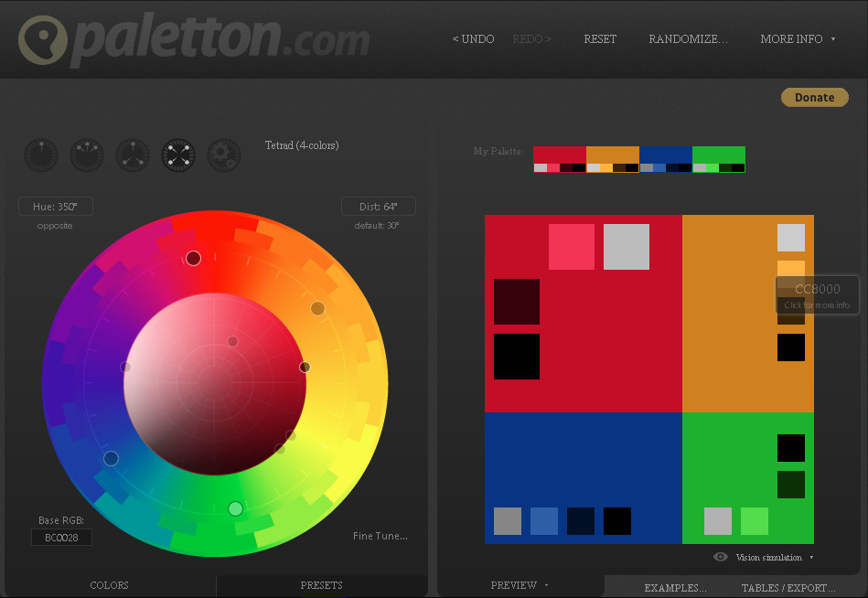Viewport: 868px width, 598px height.
Task: Click the black square in orange panel
Action: [x=791, y=347]
